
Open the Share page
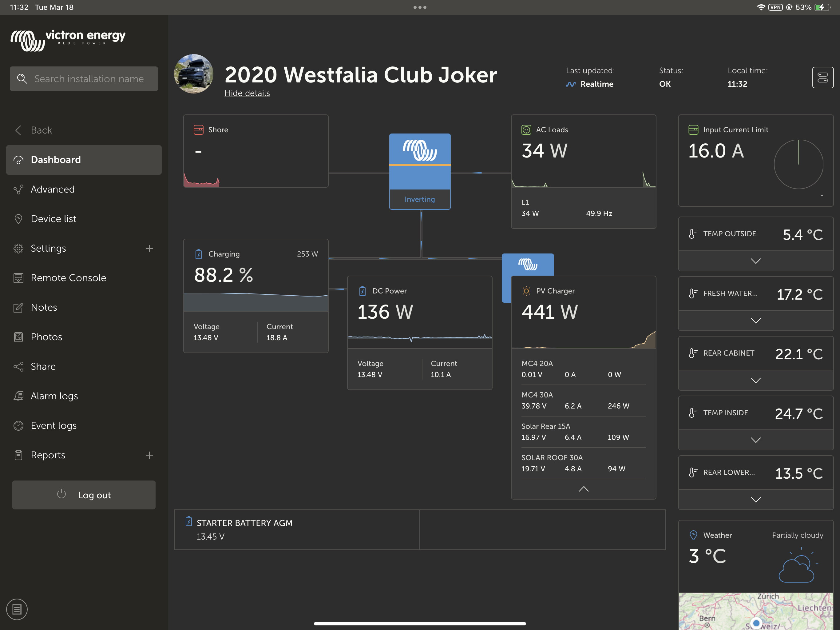84,366
